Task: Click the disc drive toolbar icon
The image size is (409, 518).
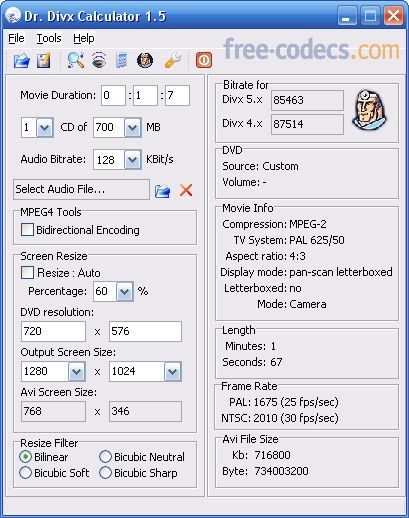Action: pyautogui.click(x=99, y=60)
